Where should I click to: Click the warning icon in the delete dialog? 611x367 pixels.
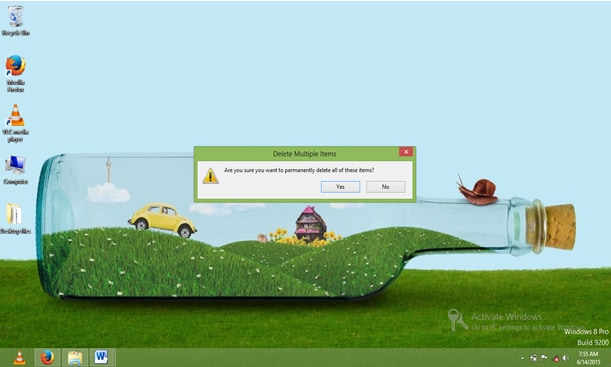point(210,176)
